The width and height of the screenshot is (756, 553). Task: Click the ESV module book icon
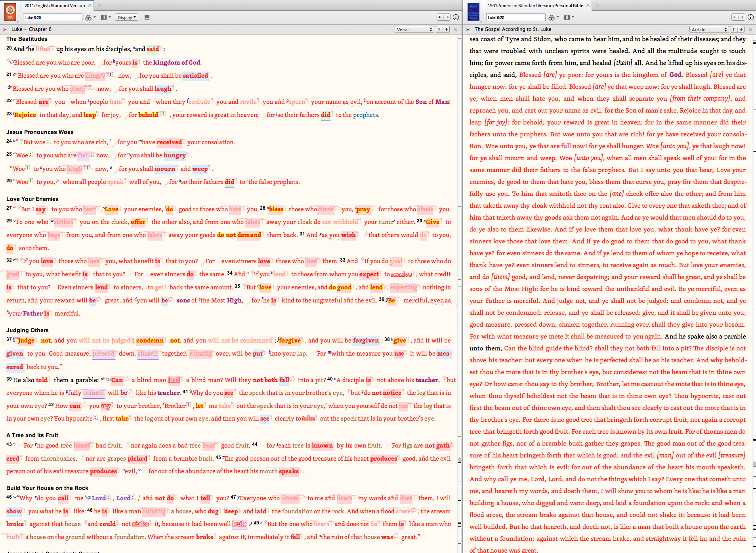tap(10, 11)
